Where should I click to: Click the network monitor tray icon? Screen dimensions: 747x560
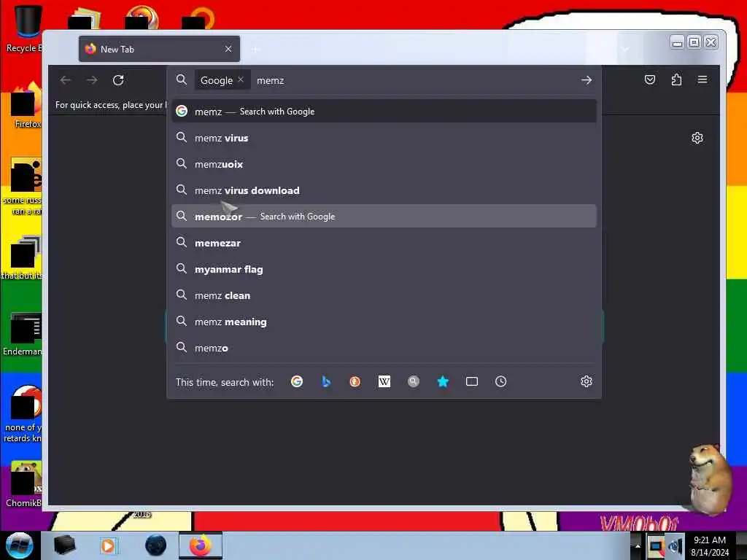(656, 546)
